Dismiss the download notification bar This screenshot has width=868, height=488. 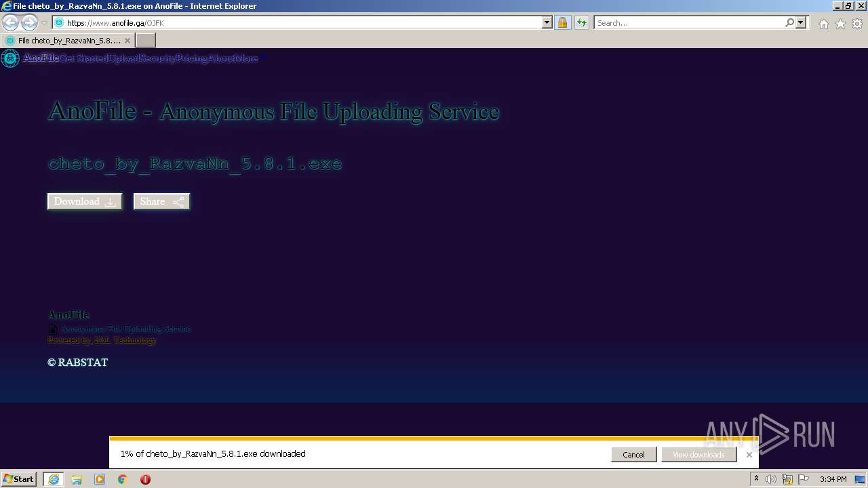[x=749, y=455]
